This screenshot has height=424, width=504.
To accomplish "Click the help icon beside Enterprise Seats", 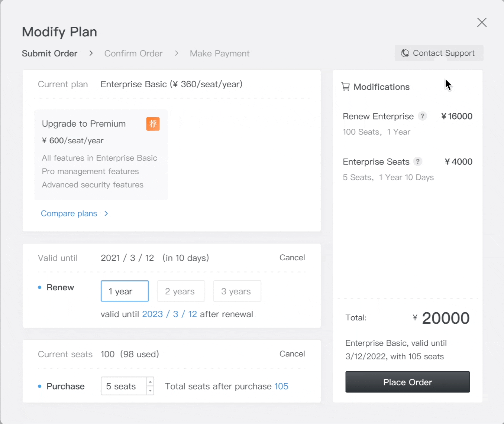I will click(x=418, y=162).
